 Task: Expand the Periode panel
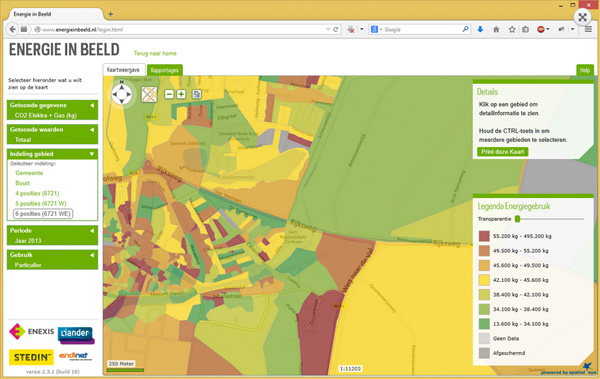point(92,231)
